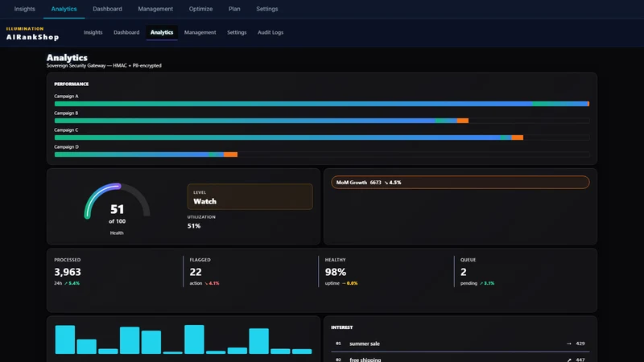
Task: Switch to the top Dashboard tab
Action: (x=107, y=9)
